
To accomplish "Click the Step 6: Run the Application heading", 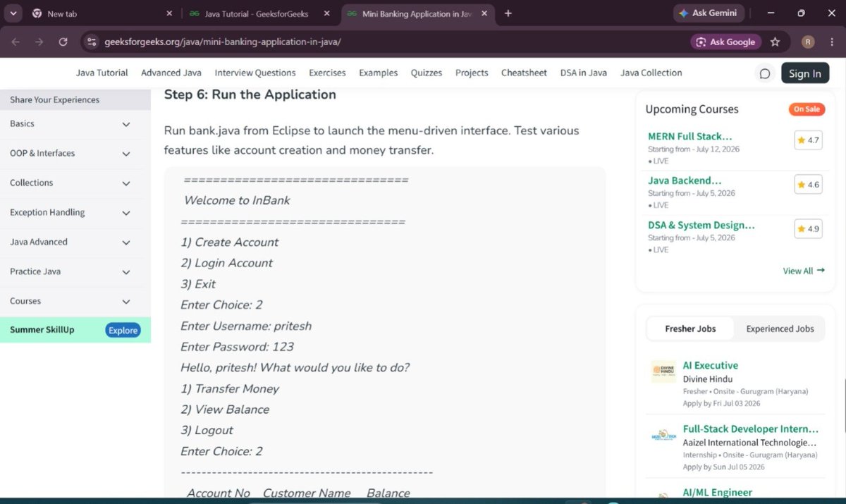I will (250, 94).
